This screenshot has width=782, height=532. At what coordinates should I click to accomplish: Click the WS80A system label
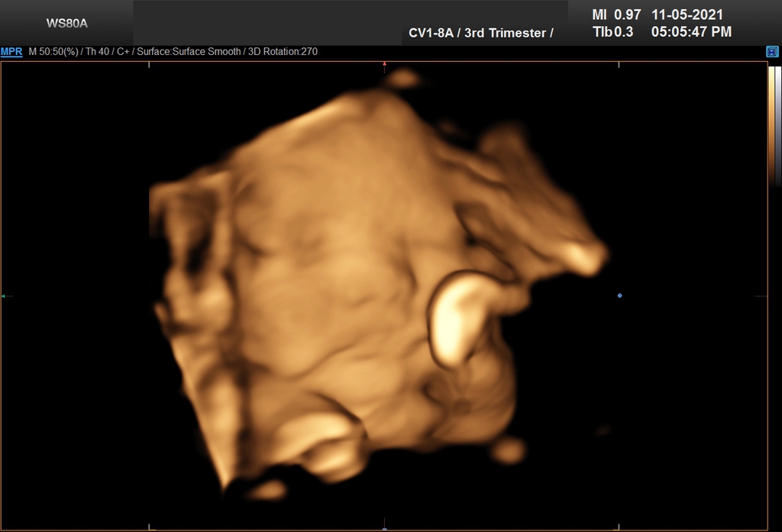(x=67, y=23)
